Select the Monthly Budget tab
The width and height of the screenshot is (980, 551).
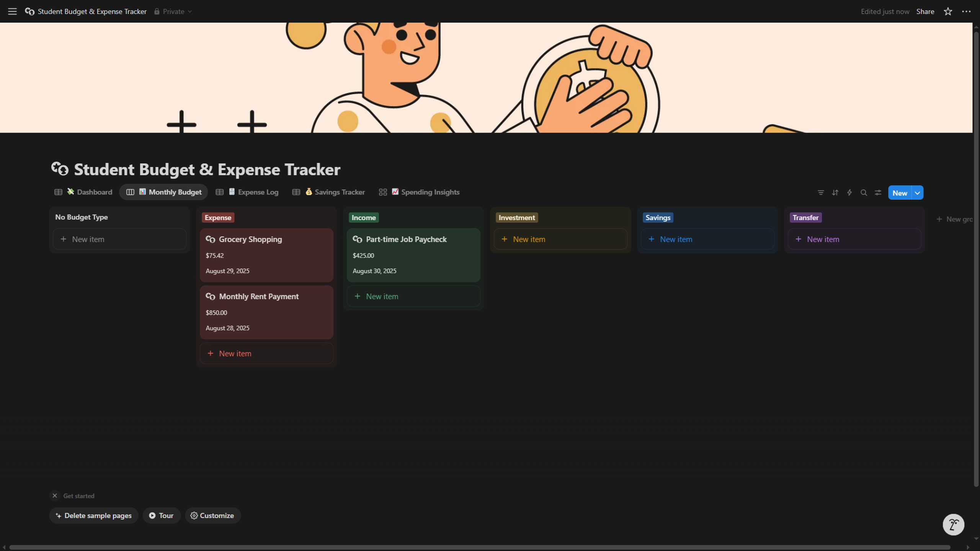tap(164, 192)
